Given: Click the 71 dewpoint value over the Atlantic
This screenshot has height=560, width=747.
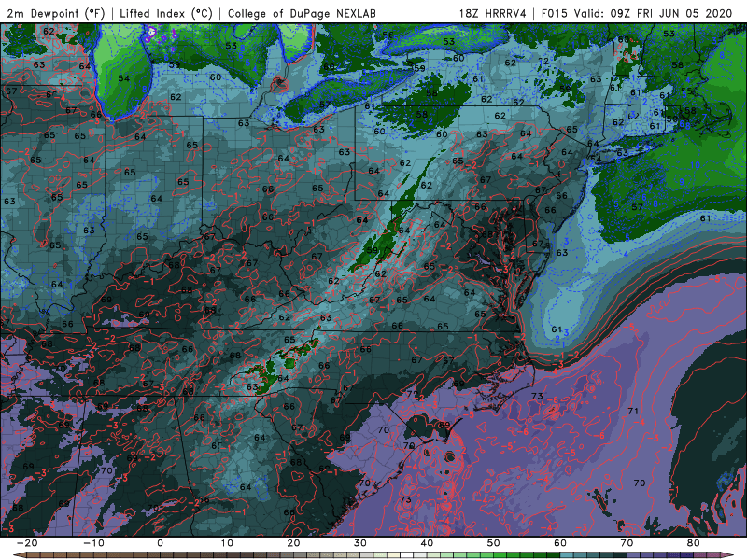Looking at the screenshot, I should click(x=633, y=411).
